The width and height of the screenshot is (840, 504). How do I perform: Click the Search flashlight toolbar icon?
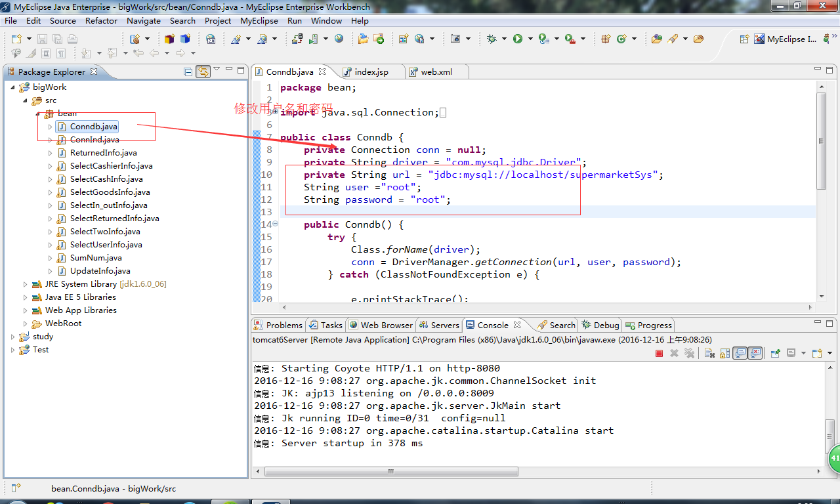[x=673, y=39]
